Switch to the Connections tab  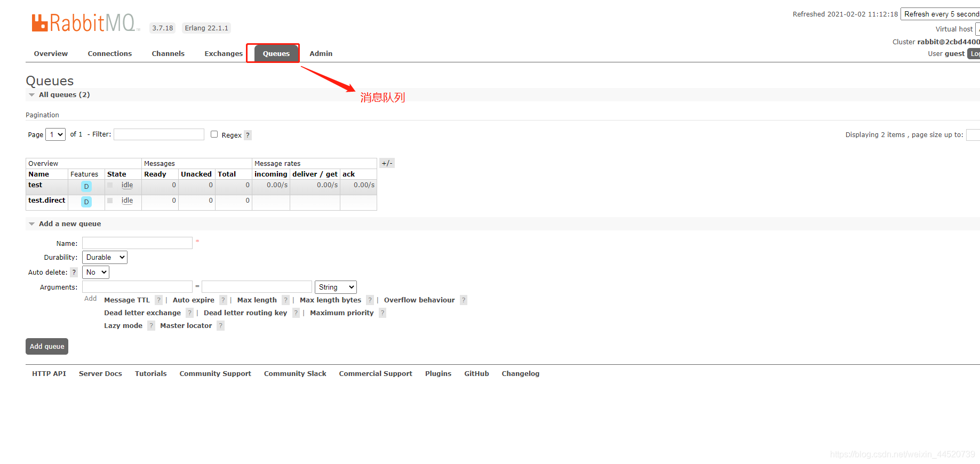click(x=110, y=54)
